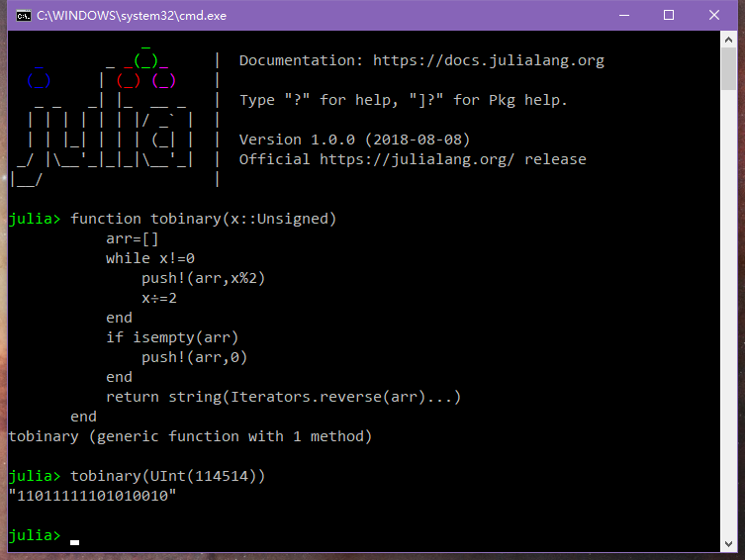Image resolution: width=745 pixels, height=560 pixels.
Task: Click the https://docs.julialang.org documentation URL
Action: [x=489, y=60]
